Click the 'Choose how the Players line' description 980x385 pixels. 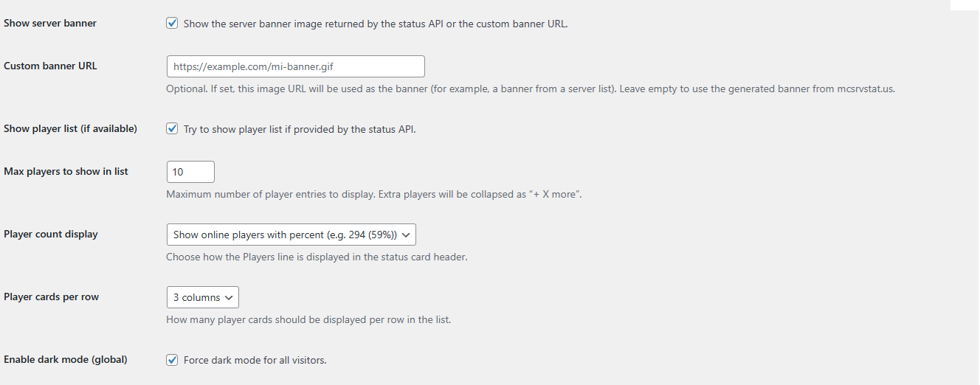pyautogui.click(x=317, y=257)
